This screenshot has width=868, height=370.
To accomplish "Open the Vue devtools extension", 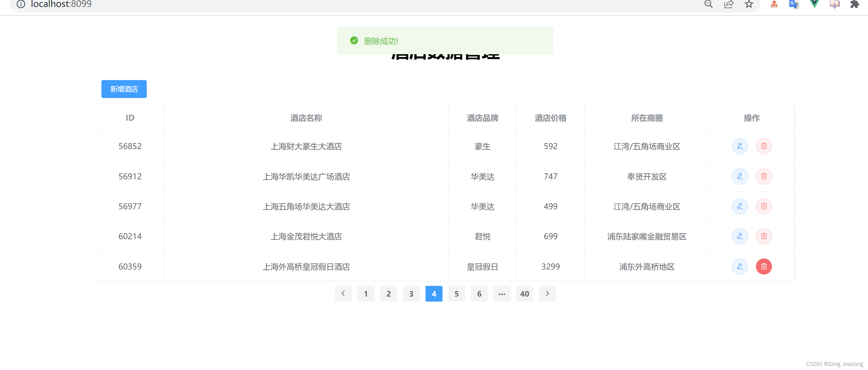I will click(814, 4).
